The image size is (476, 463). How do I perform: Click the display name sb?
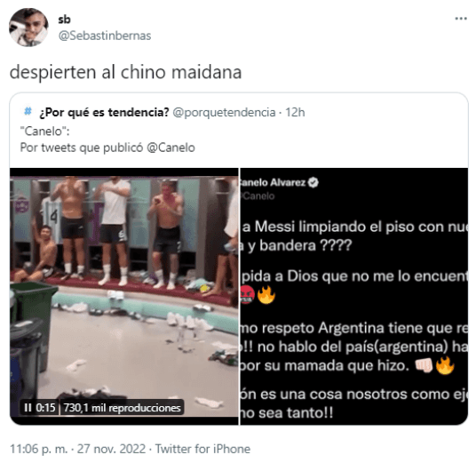click(x=64, y=20)
